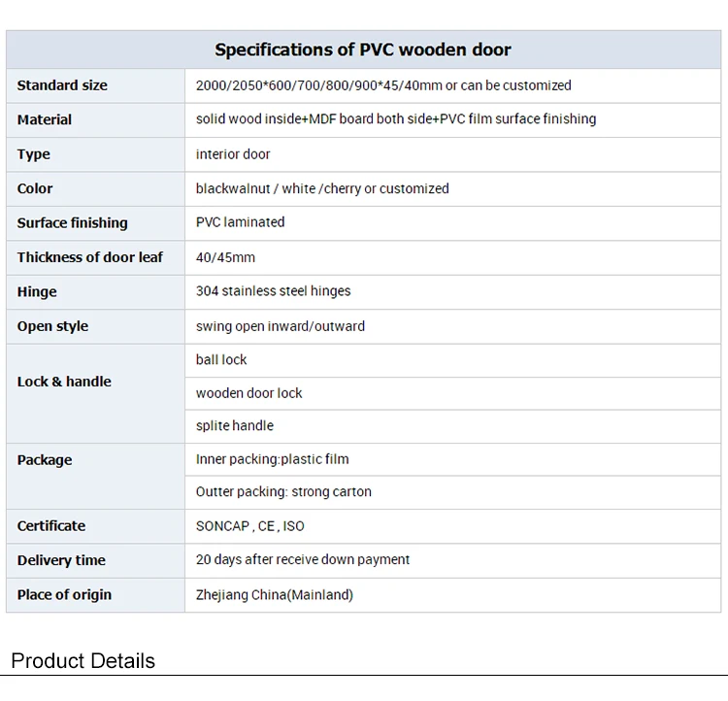Click the standard size dimensions value text
The image size is (728, 701).
click(383, 85)
